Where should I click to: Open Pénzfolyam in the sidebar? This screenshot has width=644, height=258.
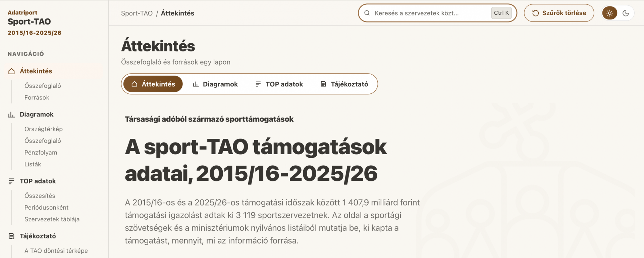pyautogui.click(x=41, y=153)
